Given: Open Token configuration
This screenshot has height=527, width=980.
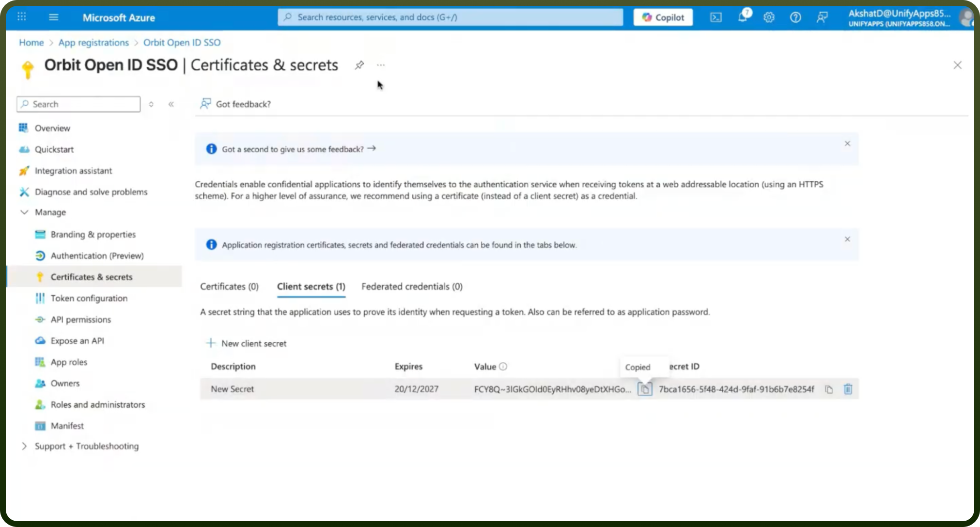Looking at the screenshot, I should pos(89,298).
